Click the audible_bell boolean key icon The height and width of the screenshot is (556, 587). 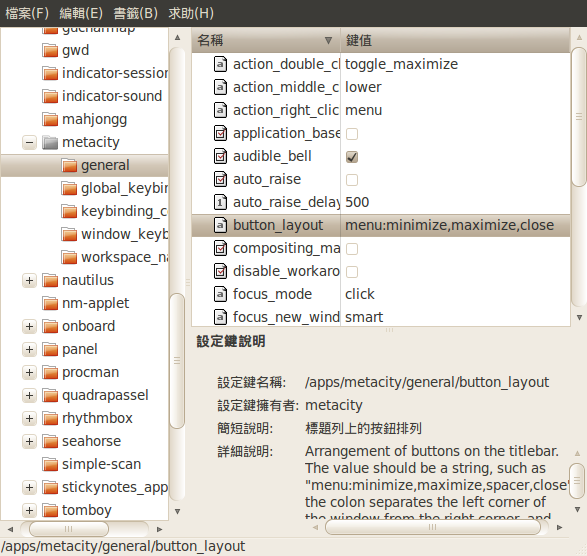(220, 157)
